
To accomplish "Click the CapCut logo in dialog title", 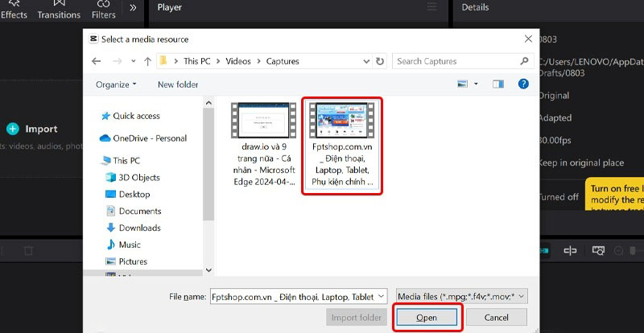I will [93, 39].
